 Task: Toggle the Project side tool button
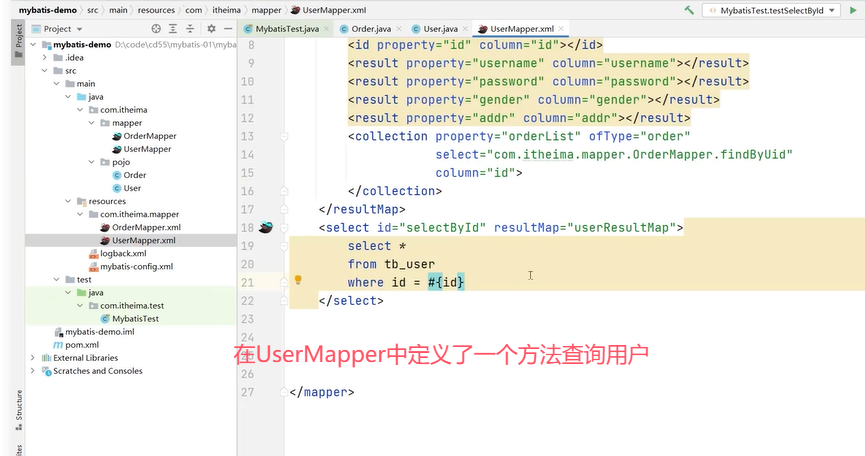coord(18,41)
